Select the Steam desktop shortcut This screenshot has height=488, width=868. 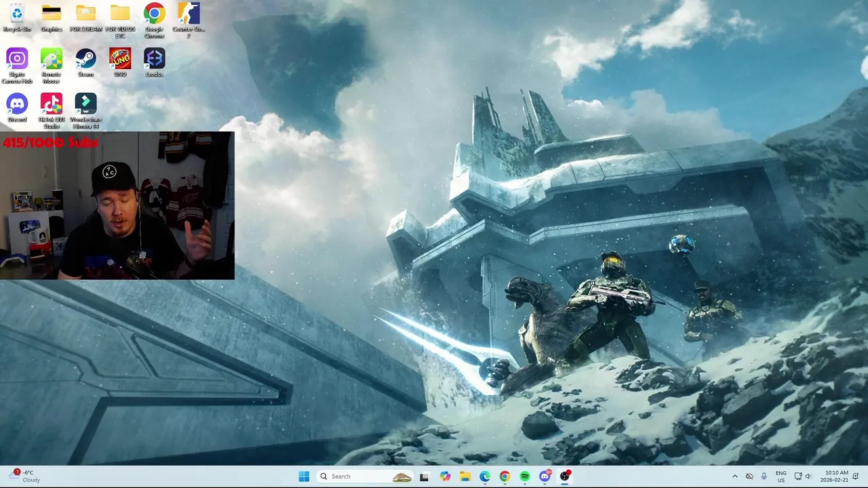[x=85, y=62]
